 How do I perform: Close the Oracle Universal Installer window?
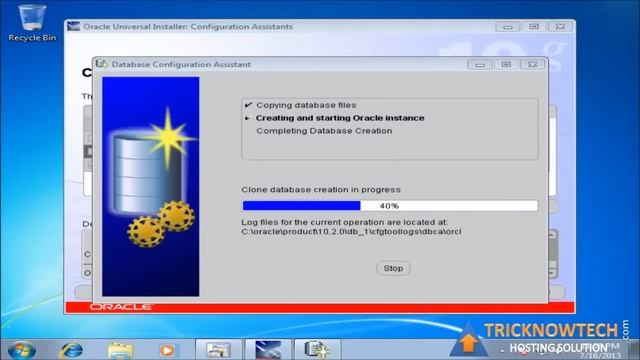click(560, 27)
